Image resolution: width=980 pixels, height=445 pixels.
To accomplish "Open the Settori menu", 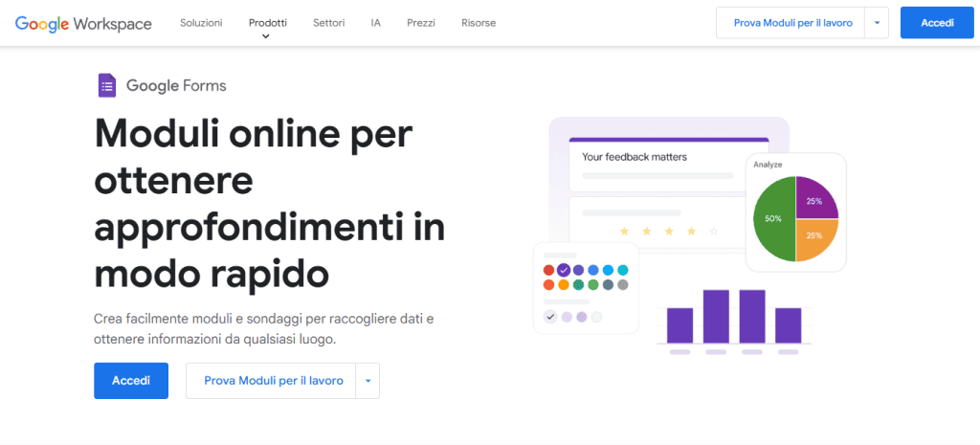I will tap(329, 23).
